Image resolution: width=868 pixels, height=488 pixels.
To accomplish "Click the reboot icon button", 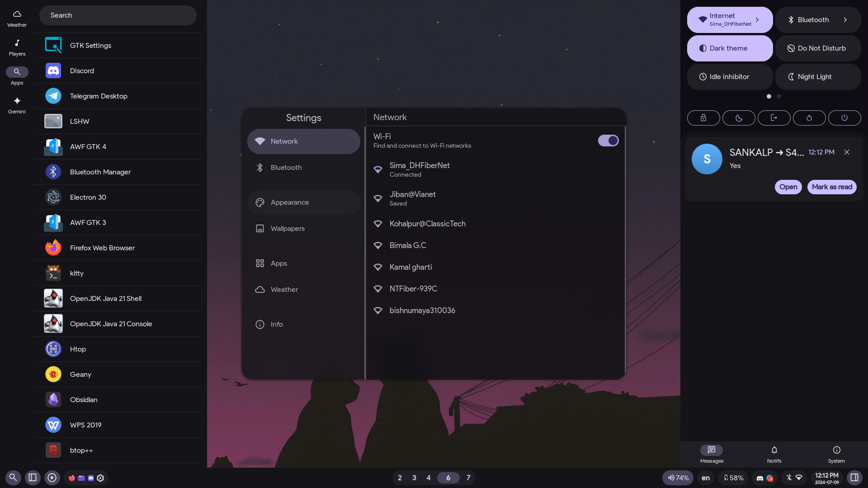I will pyautogui.click(x=809, y=118).
